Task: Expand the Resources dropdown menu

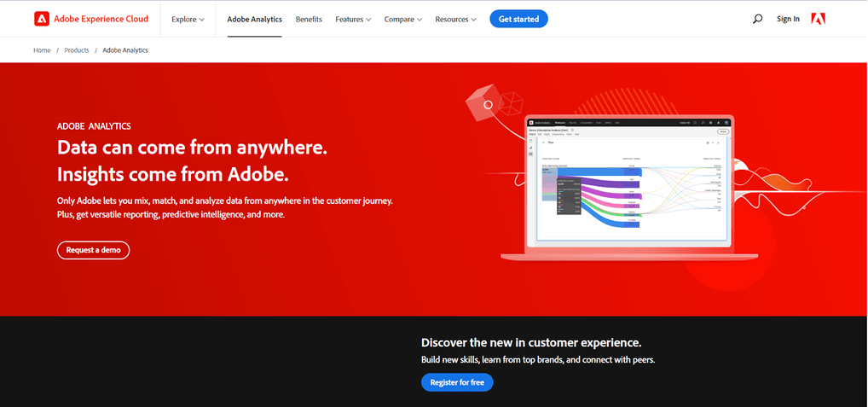Action: tap(455, 19)
